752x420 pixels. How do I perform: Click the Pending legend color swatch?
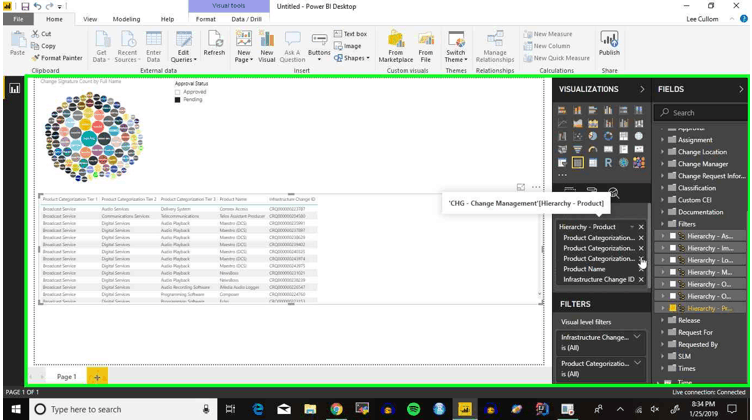(177, 100)
